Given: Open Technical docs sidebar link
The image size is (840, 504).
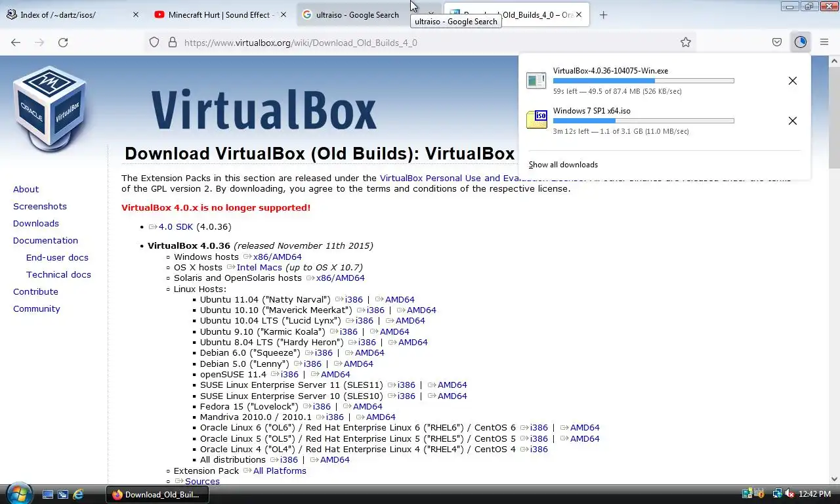Looking at the screenshot, I should [58, 274].
